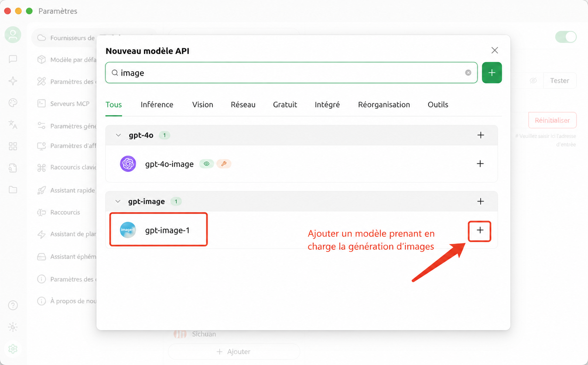This screenshot has width=588, height=365.
Task: Click the vision eye badge on gpt-4o-image
Action: (x=206, y=164)
